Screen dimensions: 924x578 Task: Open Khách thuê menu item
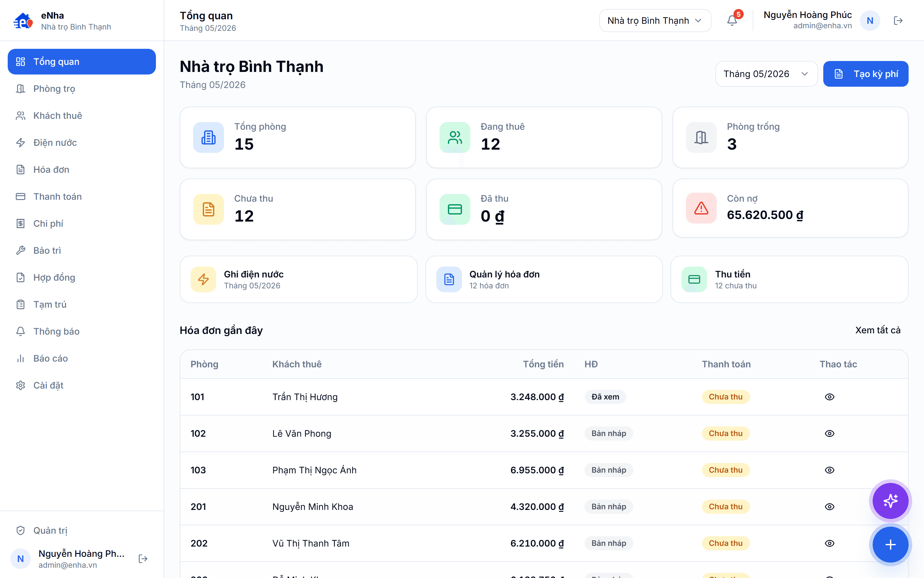pos(82,116)
